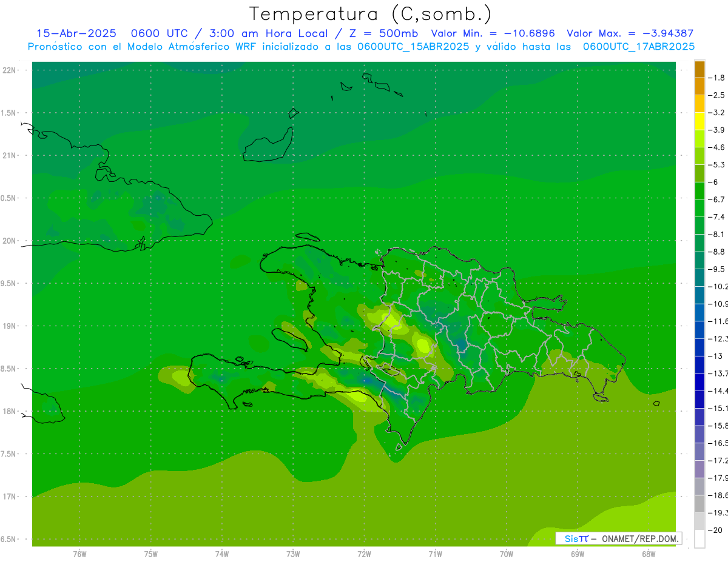The image size is (728, 562).
Task: Click the '-8.8' colorbar value
Action: (x=716, y=252)
